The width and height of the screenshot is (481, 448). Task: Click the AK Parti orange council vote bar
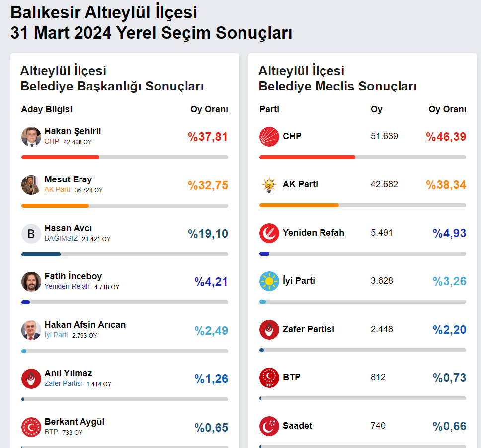pos(299,205)
